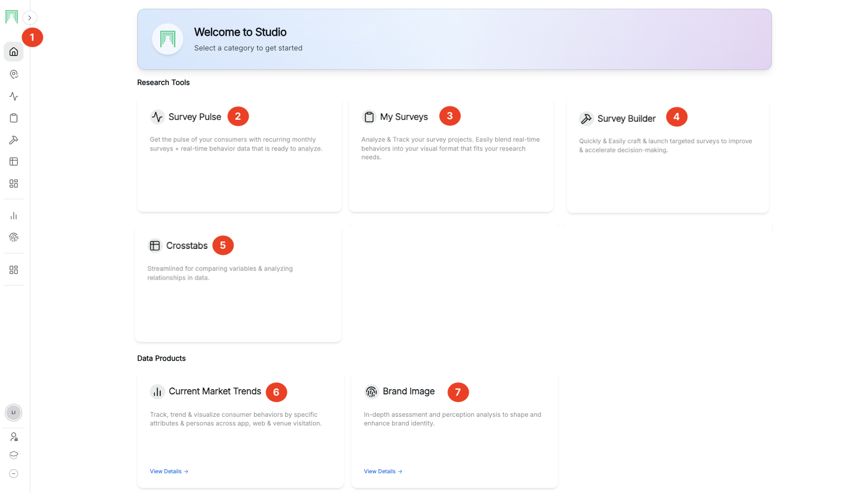
Task: Click the Studio logo in top-left corner
Action: 11,17
